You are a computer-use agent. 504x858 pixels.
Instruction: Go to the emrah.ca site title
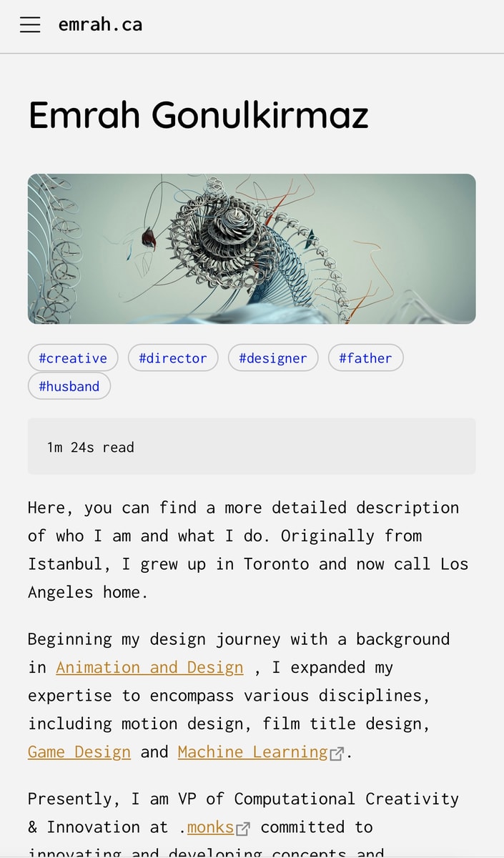[100, 25]
